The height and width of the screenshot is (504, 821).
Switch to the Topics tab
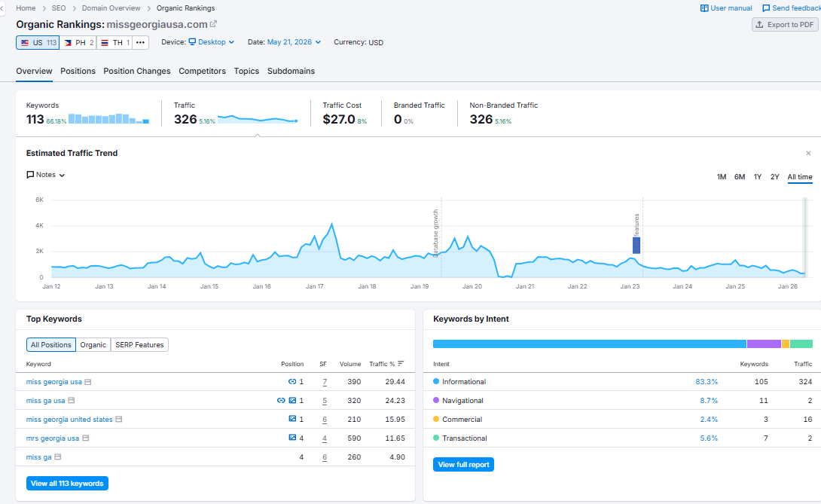(246, 72)
